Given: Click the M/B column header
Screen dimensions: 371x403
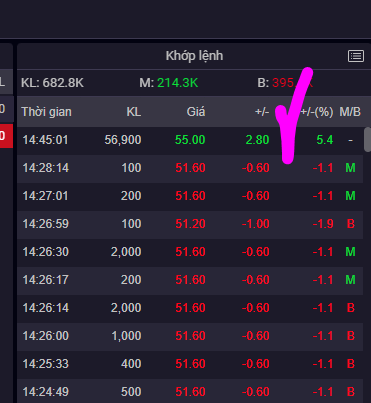Looking at the screenshot, I should pyautogui.click(x=350, y=112).
